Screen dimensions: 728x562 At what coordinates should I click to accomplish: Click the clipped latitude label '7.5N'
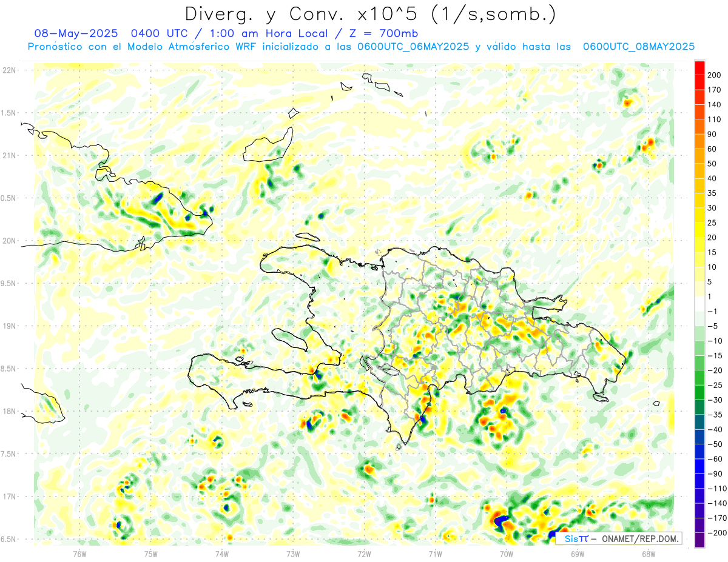tap(8, 454)
